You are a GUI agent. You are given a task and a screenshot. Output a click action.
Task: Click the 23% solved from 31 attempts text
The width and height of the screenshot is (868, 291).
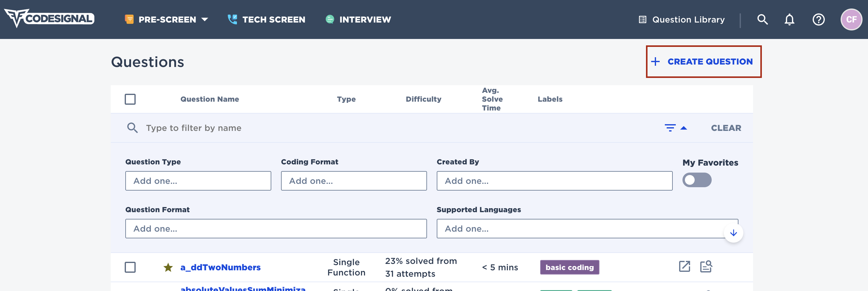pyautogui.click(x=421, y=267)
